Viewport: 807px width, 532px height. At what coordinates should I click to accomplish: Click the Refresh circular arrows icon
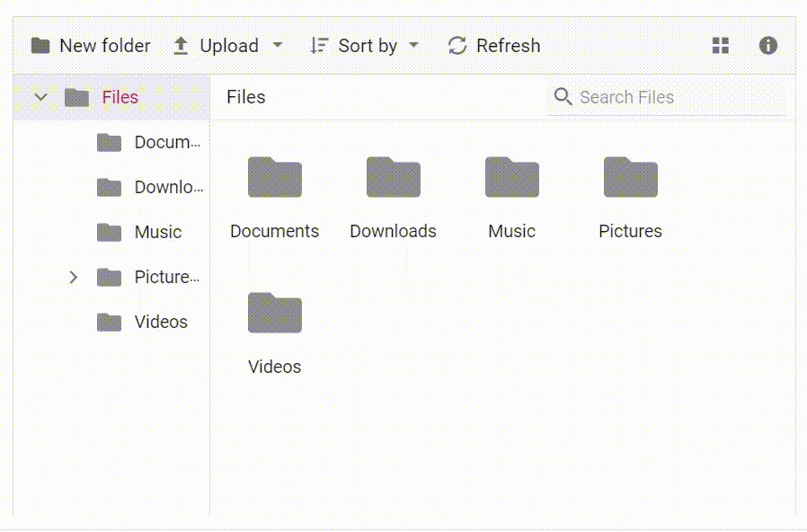[457, 46]
